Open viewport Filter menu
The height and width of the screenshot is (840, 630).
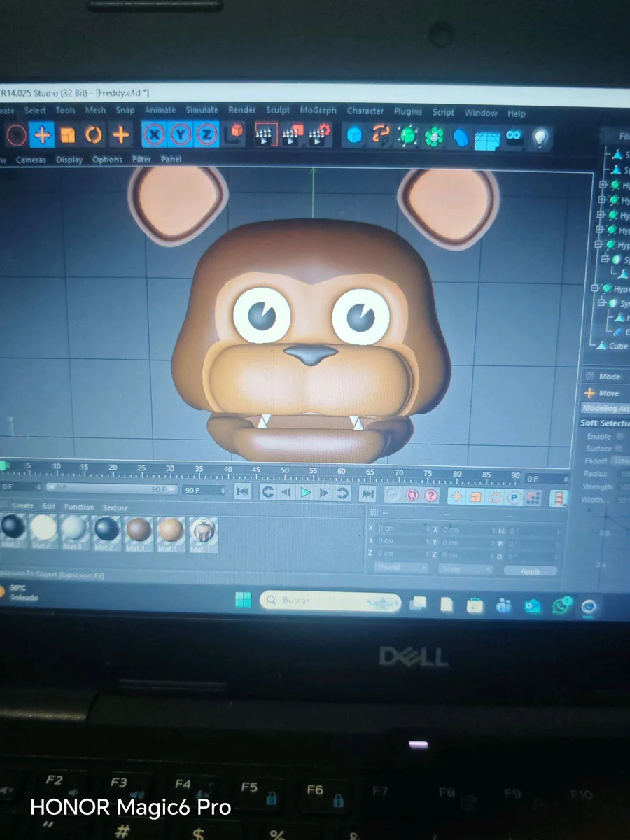coord(142,160)
